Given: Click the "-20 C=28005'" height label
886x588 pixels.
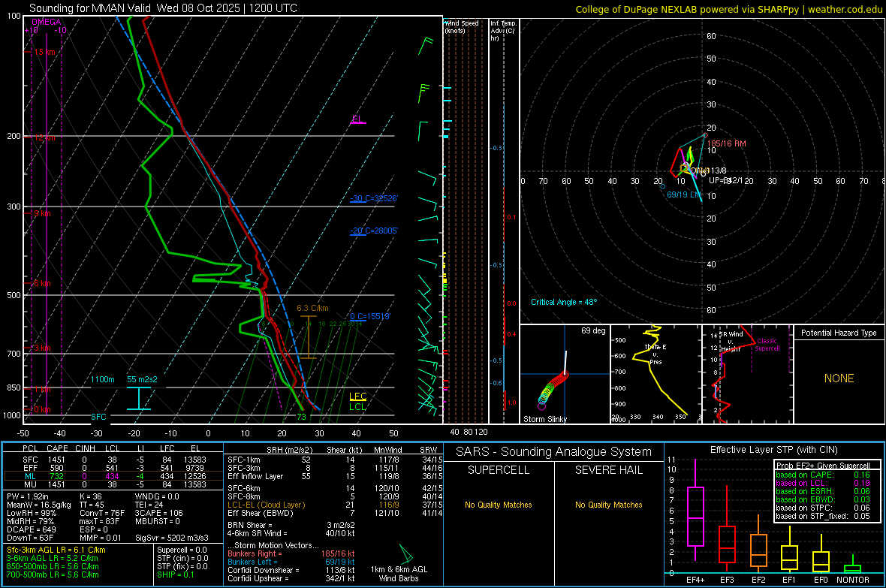Looking at the screenshot, I should 374,231.
